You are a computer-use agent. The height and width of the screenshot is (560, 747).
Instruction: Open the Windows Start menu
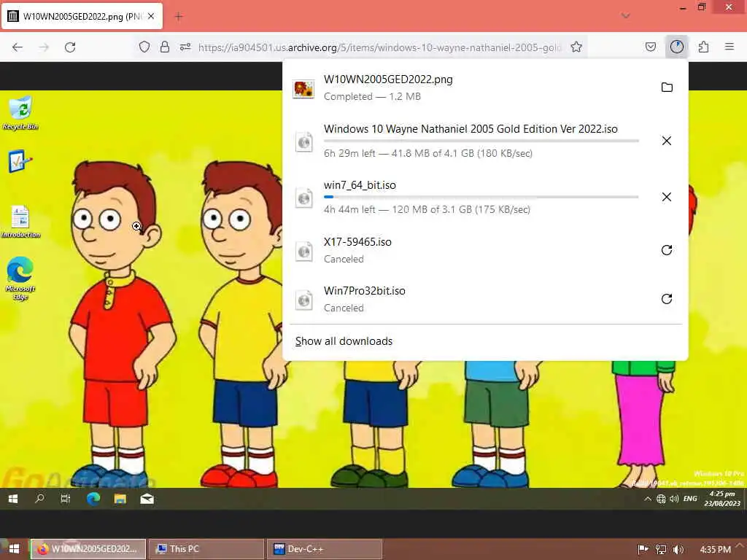pyautogui.click(x=14, y=548)
